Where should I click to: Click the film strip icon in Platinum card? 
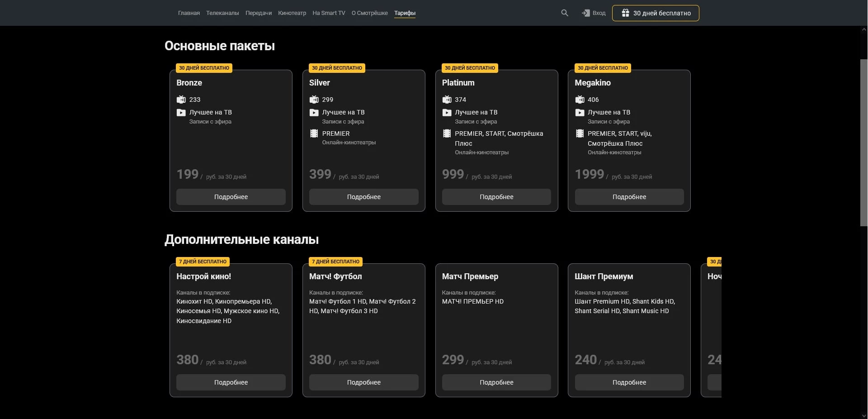coord(447,133)
